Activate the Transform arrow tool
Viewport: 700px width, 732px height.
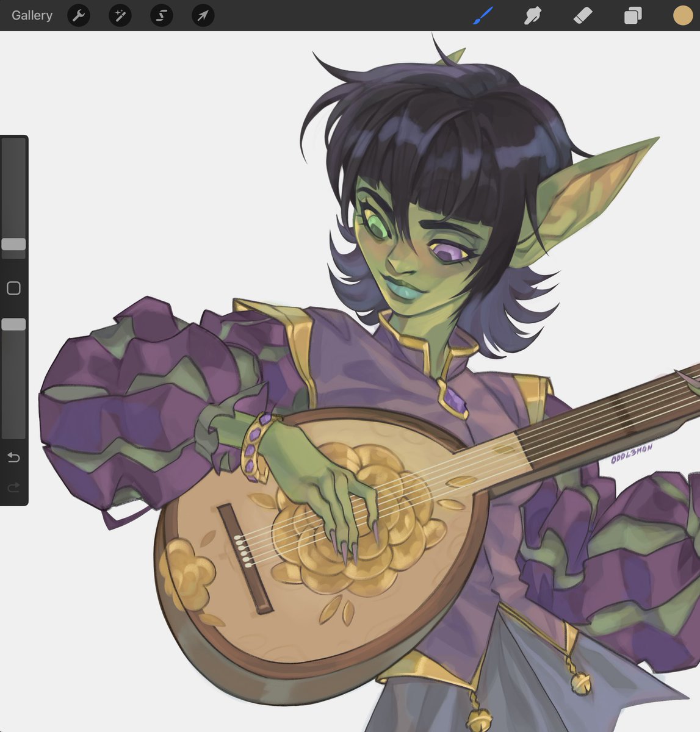pyautogui.click(x=203, y=15)
